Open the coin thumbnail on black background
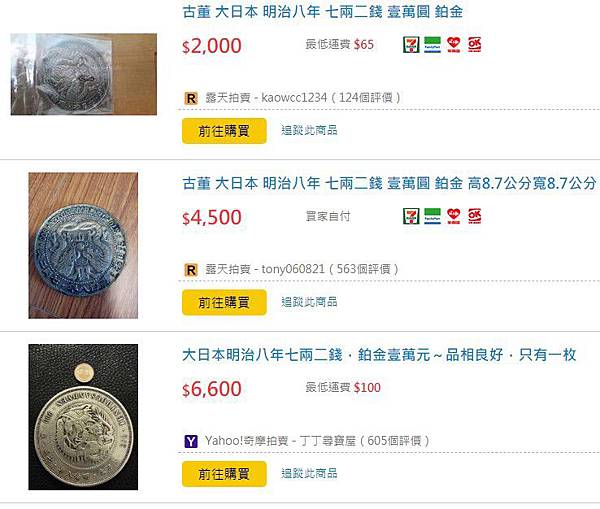Viewport: 600px width, 509px height. pyautogui.click(x=83, y=417)
